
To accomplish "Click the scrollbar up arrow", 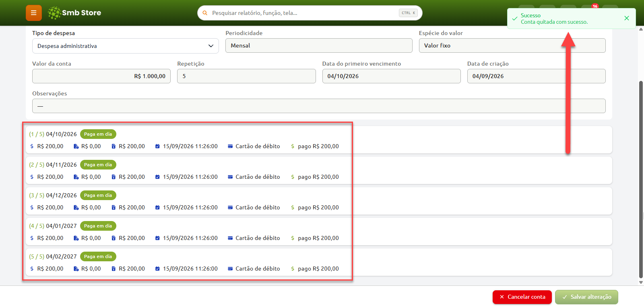I will 641,29.
